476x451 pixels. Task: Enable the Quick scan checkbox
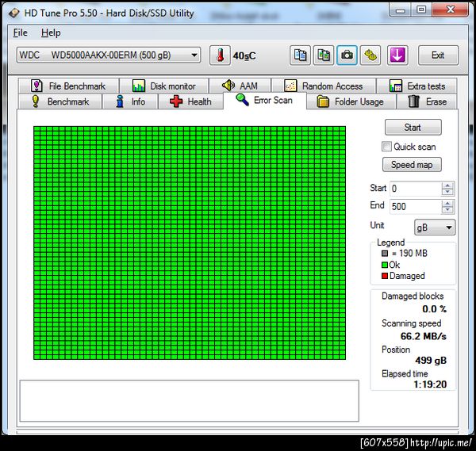pos(386,147)
